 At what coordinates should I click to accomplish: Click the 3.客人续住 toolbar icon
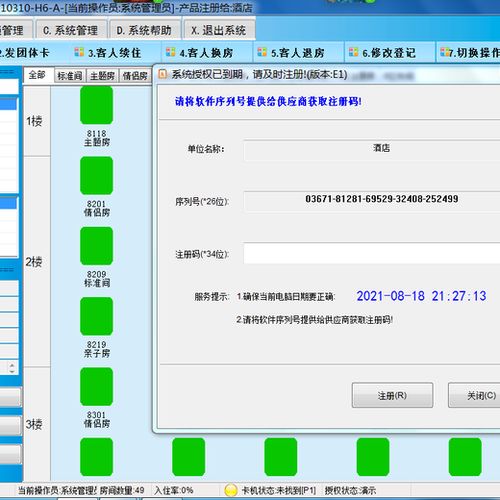[79, 52]
